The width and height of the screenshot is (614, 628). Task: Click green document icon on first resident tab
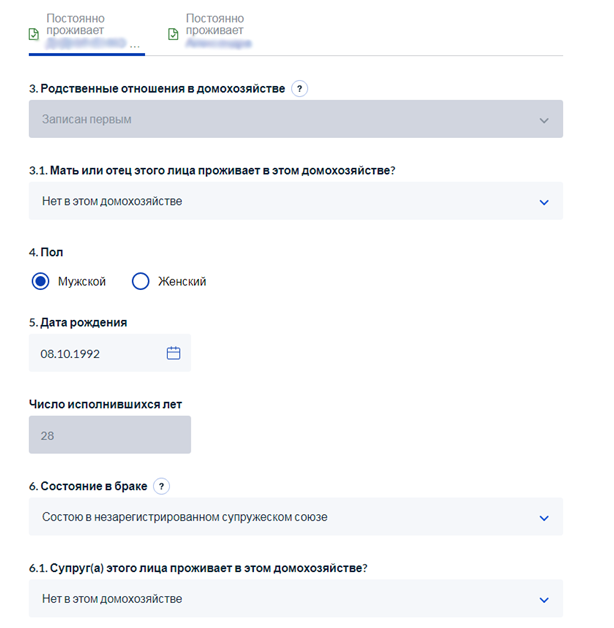pyautogui.click(x=34, y=34)
